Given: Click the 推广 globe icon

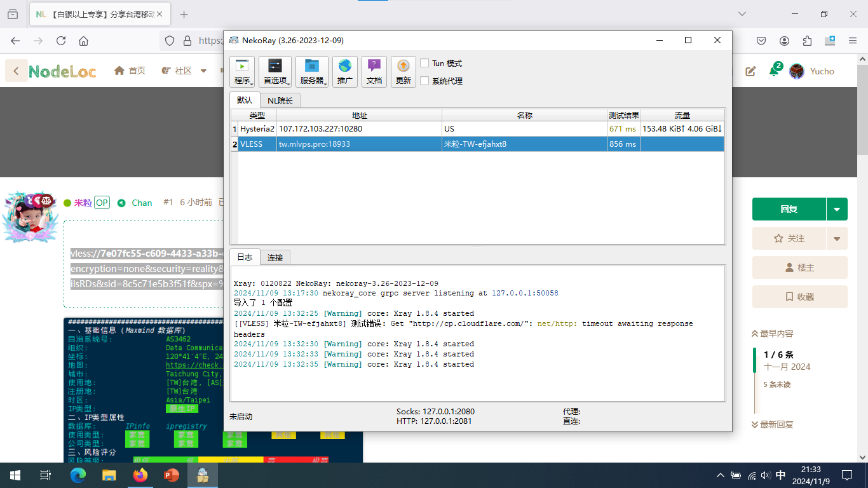Looking at the screenshot, I should point(345,72).
